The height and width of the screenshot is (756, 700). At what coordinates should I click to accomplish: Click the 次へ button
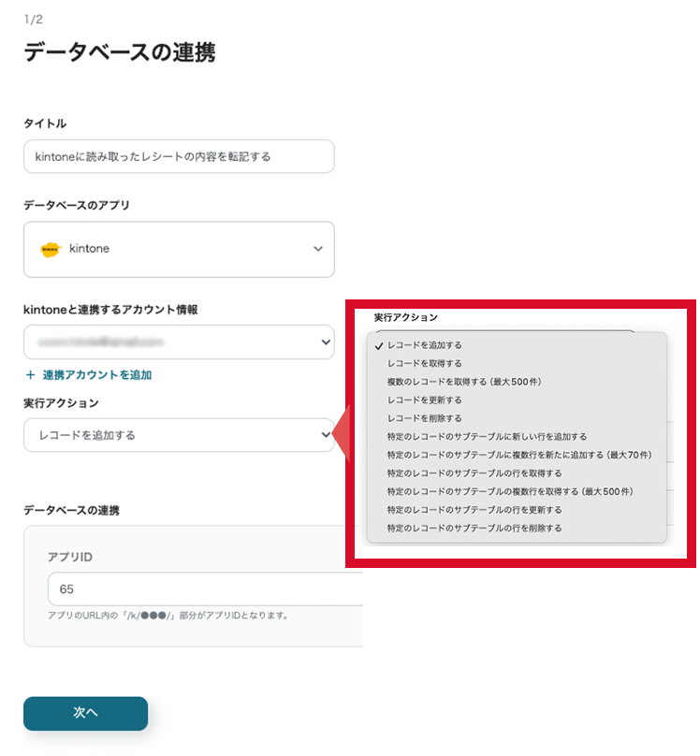pyautogui.click(x=85, y=713)
